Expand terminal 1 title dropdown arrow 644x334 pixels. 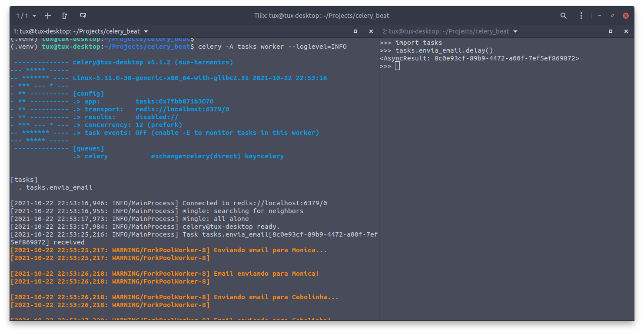[146, 31]
